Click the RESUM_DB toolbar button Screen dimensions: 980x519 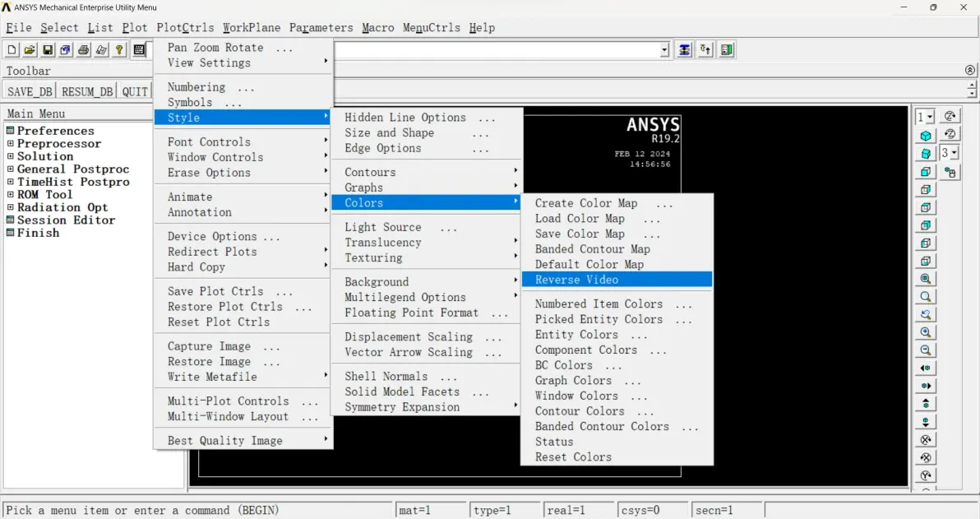click(x=87, y=91)
